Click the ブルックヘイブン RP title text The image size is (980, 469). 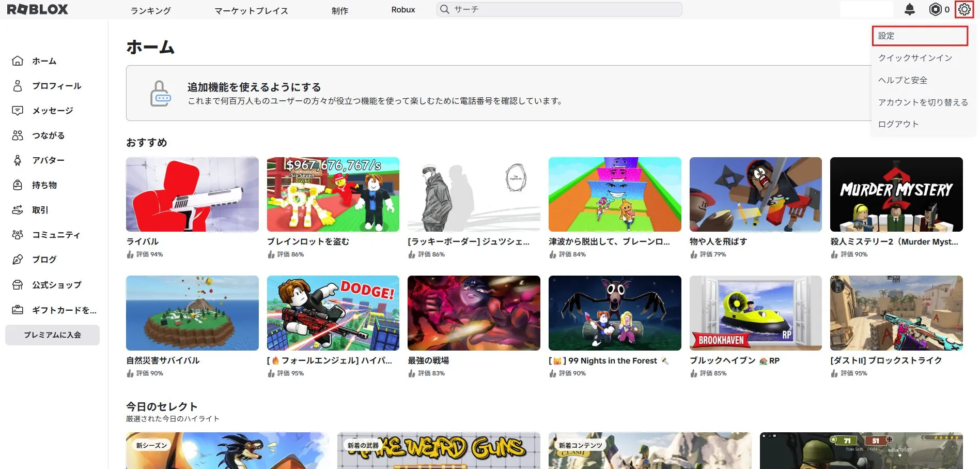735,360
